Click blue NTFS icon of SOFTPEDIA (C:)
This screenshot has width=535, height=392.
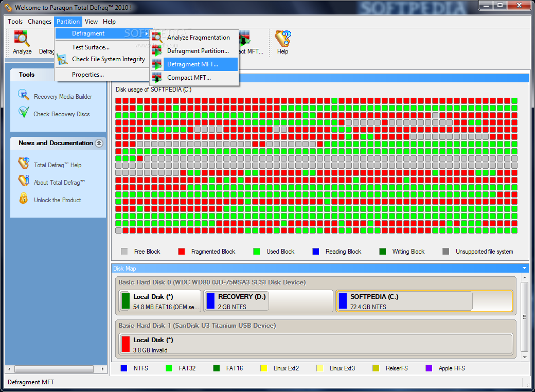point(343,301)
